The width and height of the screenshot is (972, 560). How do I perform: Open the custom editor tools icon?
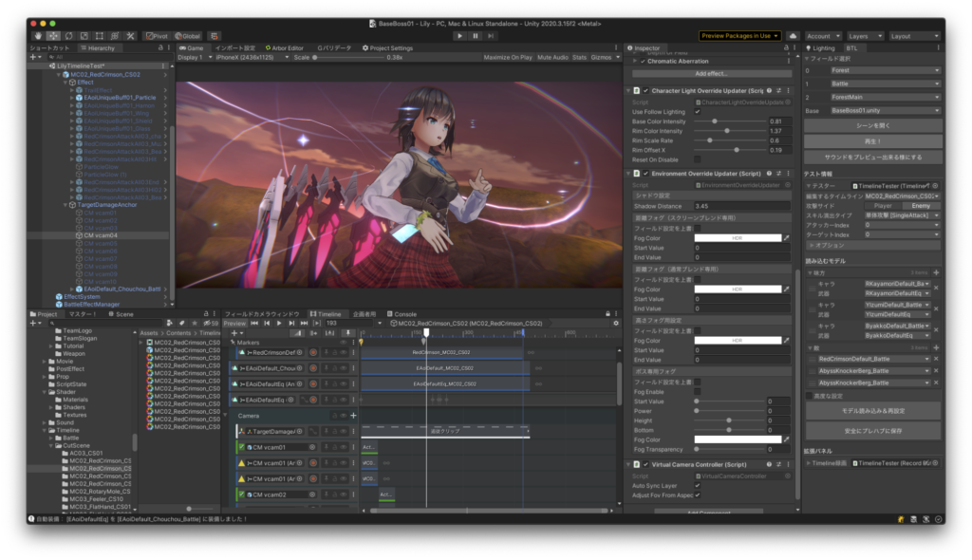pos(130,36)
